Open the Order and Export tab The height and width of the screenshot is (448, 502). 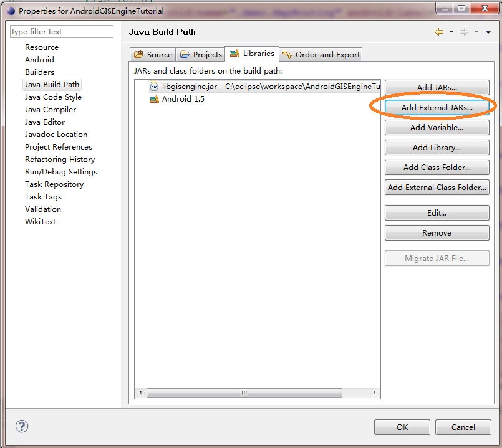pos(321,54)
